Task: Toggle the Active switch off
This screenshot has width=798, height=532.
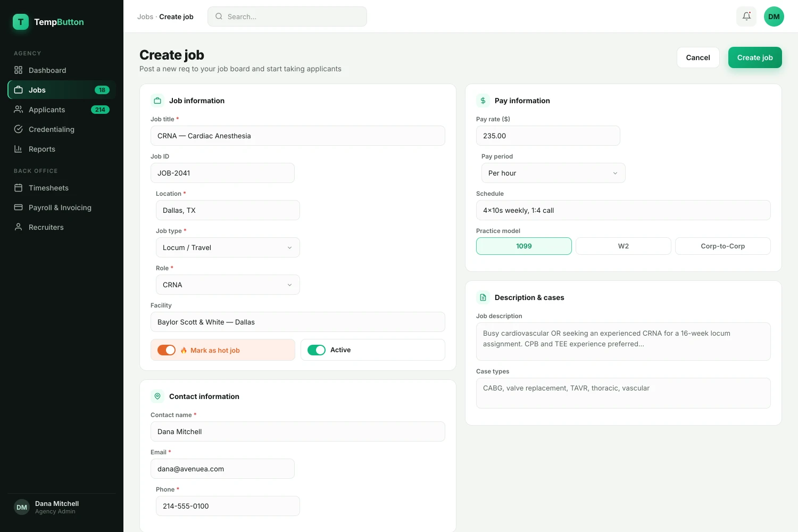Action: [x=317, y=350]
